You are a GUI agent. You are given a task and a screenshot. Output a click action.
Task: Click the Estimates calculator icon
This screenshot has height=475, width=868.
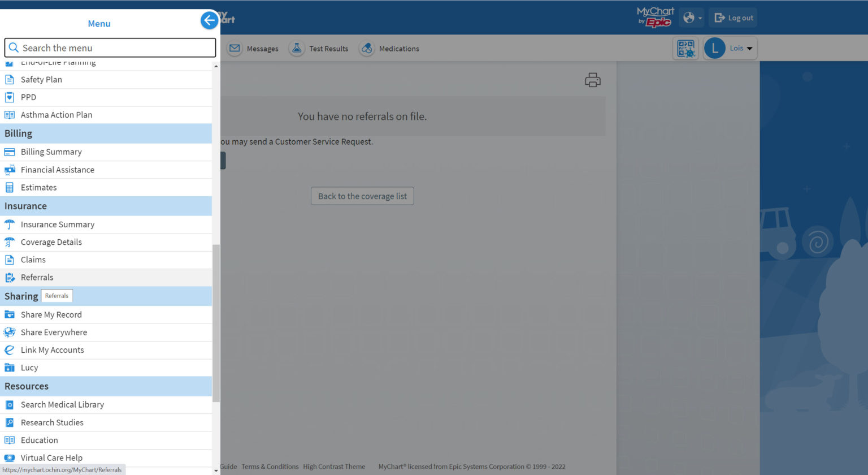click(10, 188)
